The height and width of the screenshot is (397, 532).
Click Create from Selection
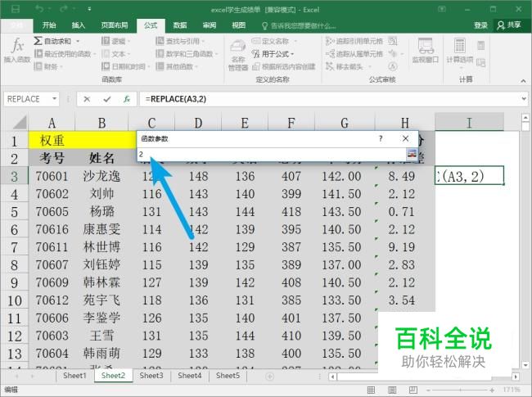(284, 66)
